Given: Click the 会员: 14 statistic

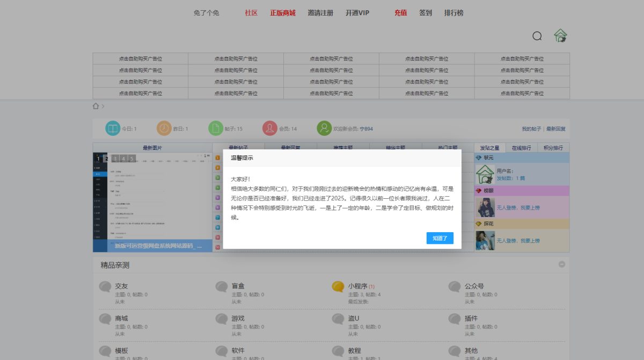Looking at the screenshot, I should [x=288, y=129].
